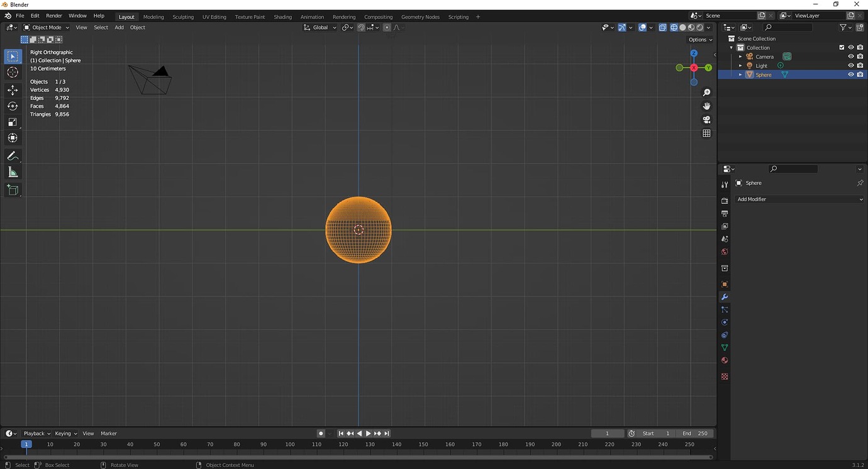Activate the Rotate tool
The image size is (868, 469).
pos(13,106)
